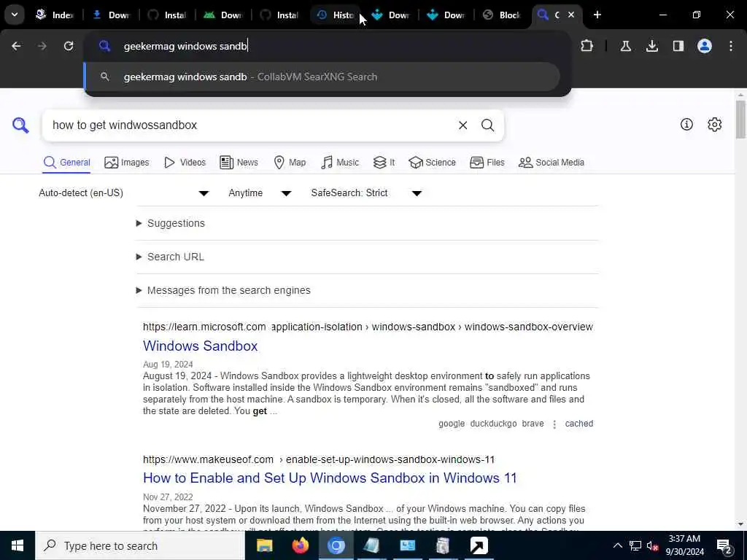Viewport: 747px width, 560px height.
Task: Click the SearXNG logo magnifier
Action: pyautogui.click(x=20, y=125)
